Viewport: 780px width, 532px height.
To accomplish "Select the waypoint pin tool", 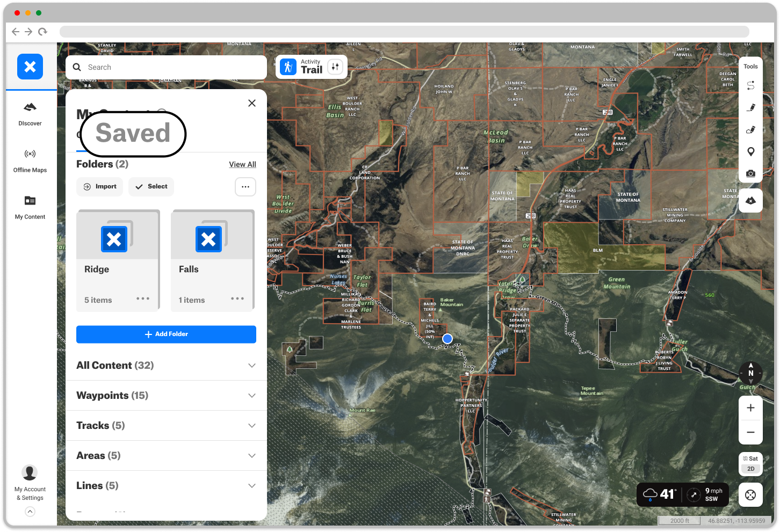I will 750,151.
